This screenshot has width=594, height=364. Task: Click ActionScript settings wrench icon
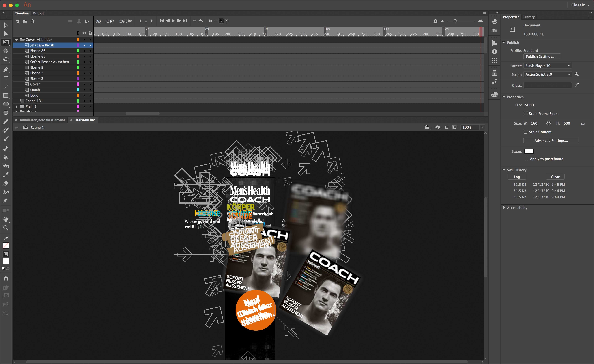click(x=577, y=74)
